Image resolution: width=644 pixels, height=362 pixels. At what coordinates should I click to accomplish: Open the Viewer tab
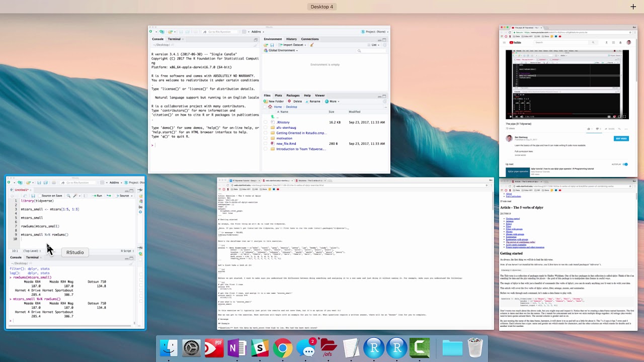319,95
